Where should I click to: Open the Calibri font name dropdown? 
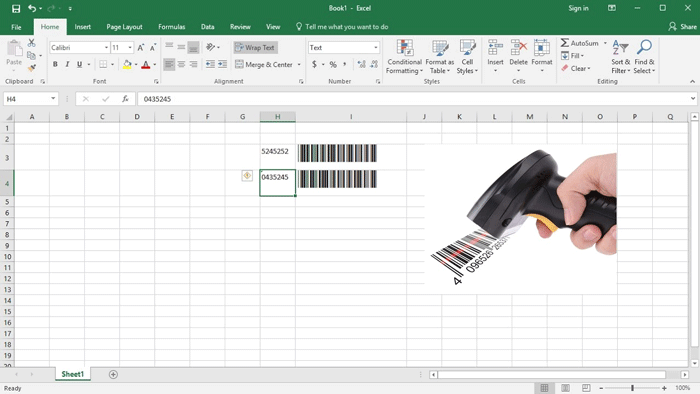106,47
